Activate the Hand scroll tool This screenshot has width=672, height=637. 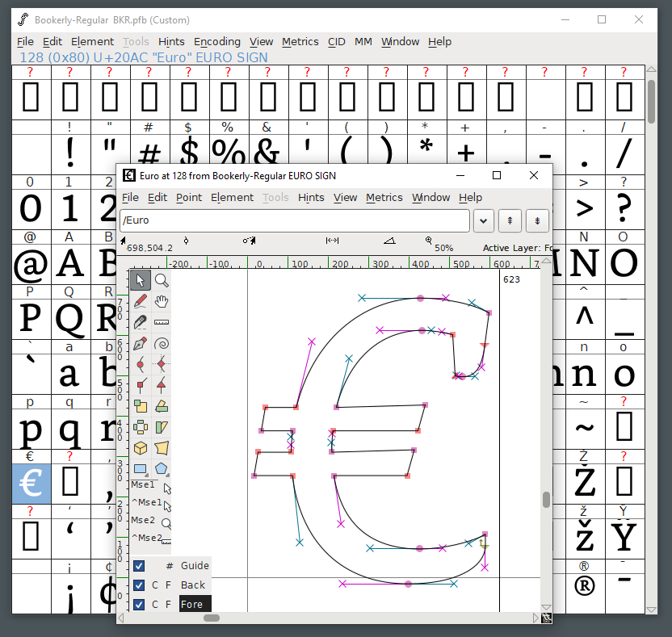162,301
